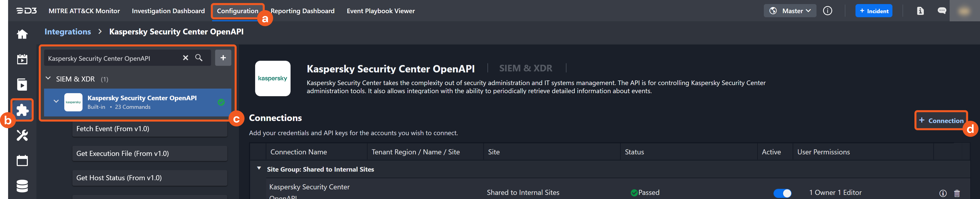The width and height of the screenshot is (980, 199).
Task: Open the database stack icon in sidebar
Action: (x=22, y=186)
